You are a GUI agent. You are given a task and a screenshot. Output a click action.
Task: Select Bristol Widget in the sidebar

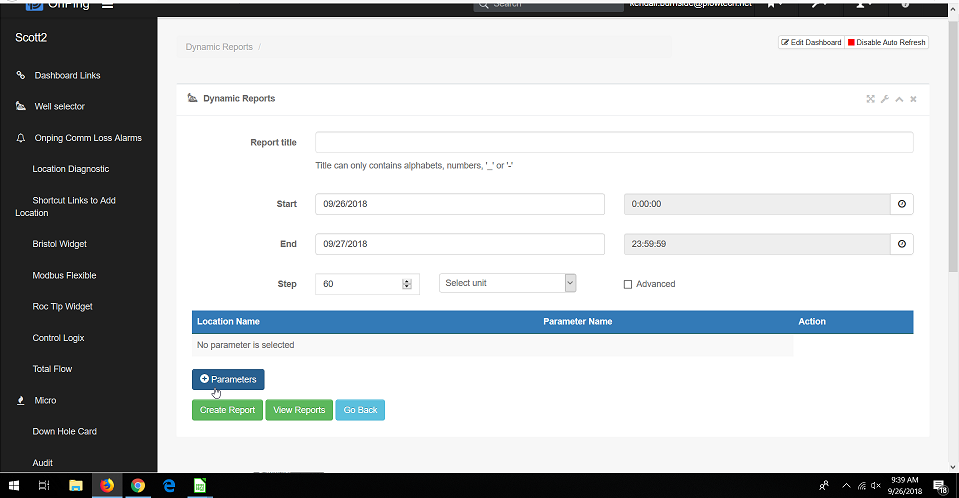[59, 244]
